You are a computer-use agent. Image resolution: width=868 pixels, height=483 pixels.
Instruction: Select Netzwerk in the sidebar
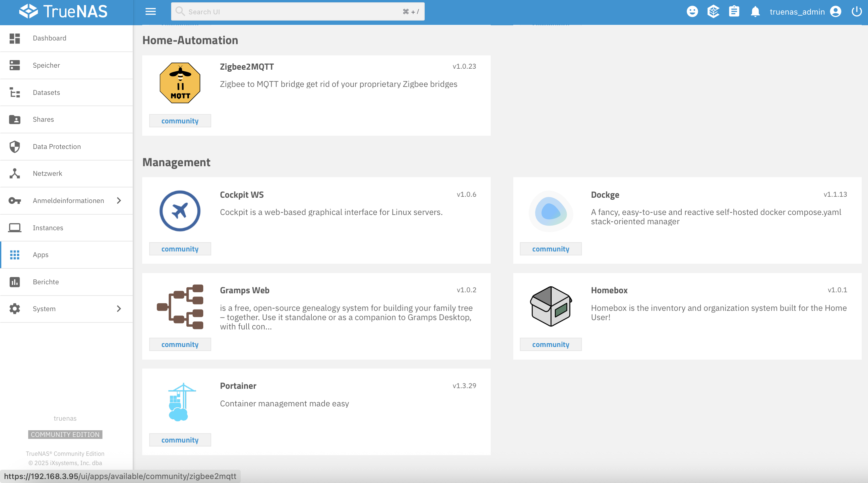click(x=66, y=173)
